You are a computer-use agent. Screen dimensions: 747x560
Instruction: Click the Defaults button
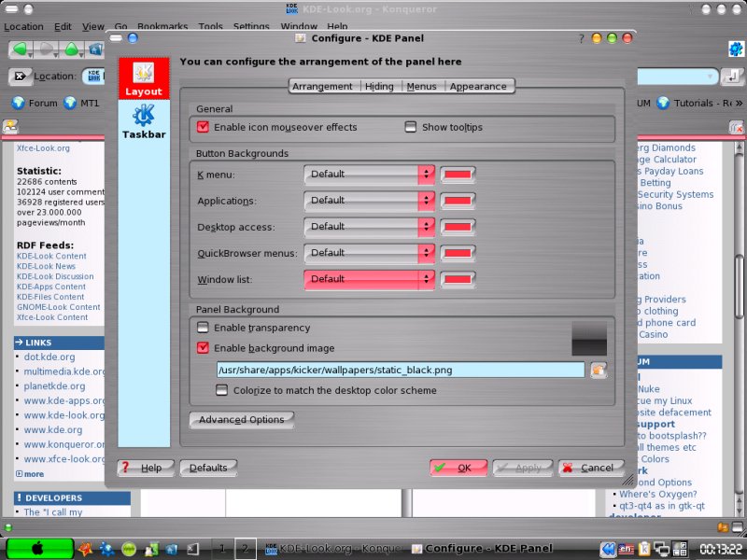click(x=208, y=468)
